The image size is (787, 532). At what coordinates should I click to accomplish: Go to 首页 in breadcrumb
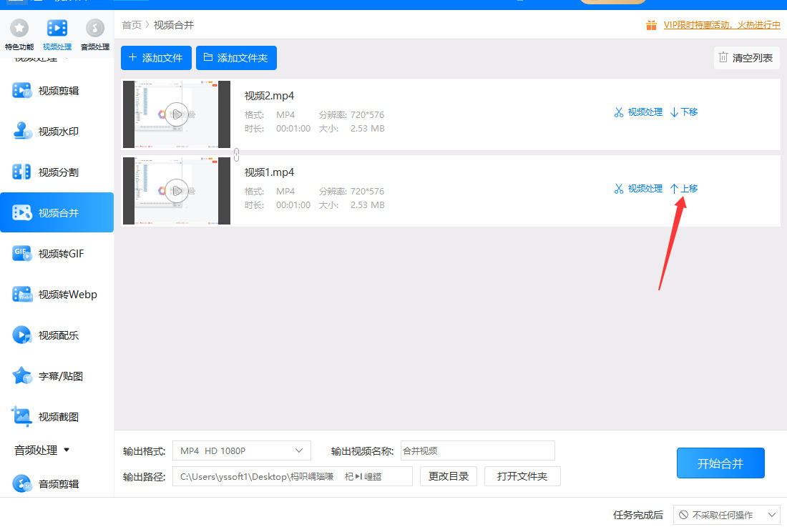[x=132, y=25]
